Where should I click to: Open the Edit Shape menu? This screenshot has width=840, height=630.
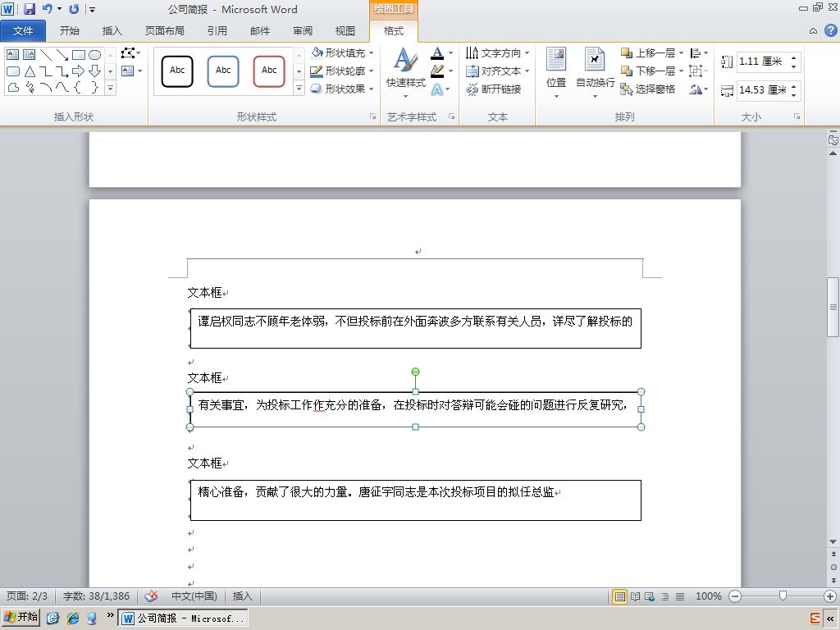point(130,53)
